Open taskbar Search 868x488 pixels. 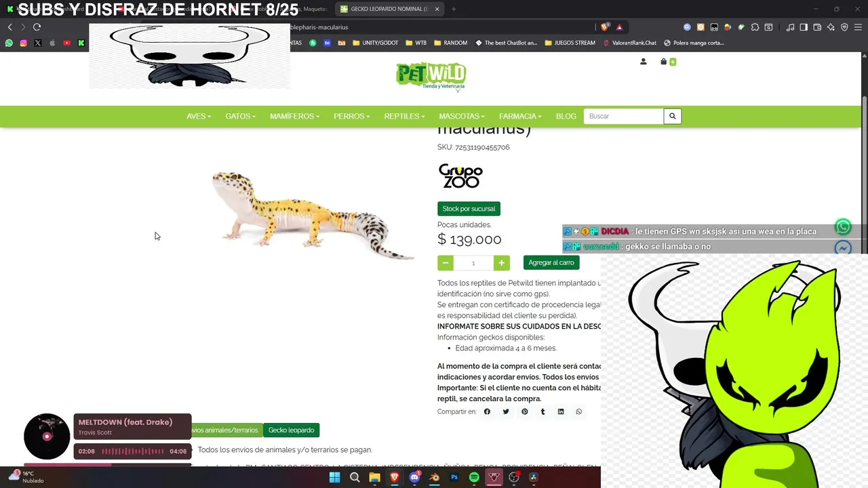[x=355, y=477]
